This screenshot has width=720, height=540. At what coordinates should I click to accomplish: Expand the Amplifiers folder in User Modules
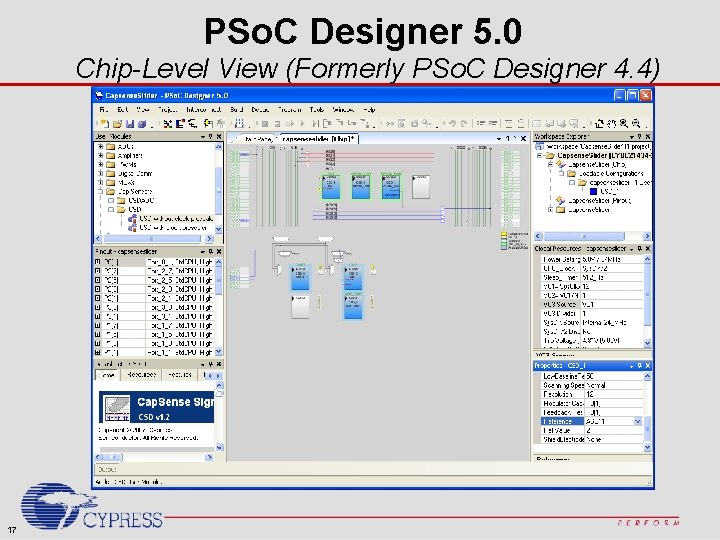101,156
